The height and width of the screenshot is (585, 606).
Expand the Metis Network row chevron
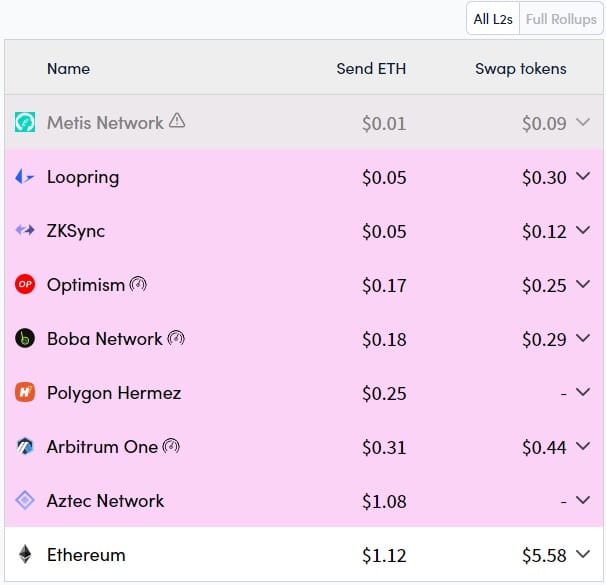coord(583,122)
